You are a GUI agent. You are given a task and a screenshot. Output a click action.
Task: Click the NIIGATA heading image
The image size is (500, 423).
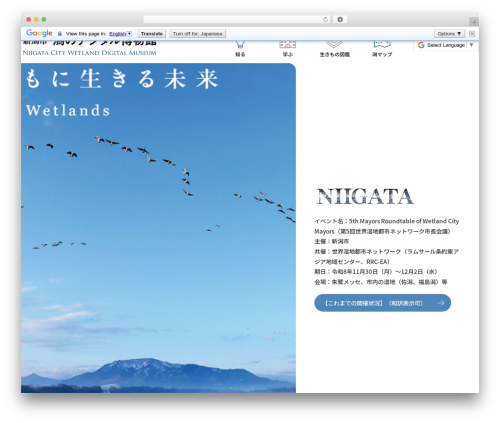coord(365,196)
